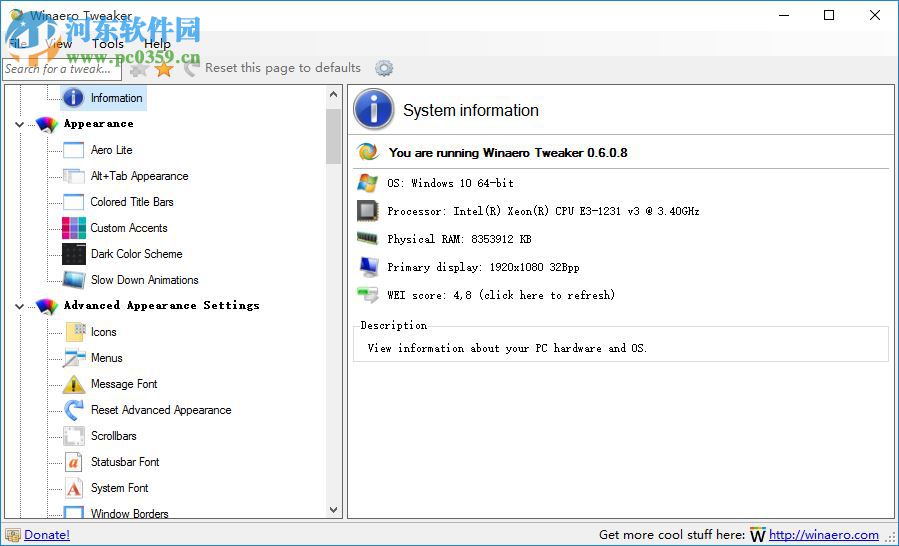Click the Colored Title Bars icon
The height and width of the screenshot is (546, 899).
pyautogui.click(x=73, y=202)
